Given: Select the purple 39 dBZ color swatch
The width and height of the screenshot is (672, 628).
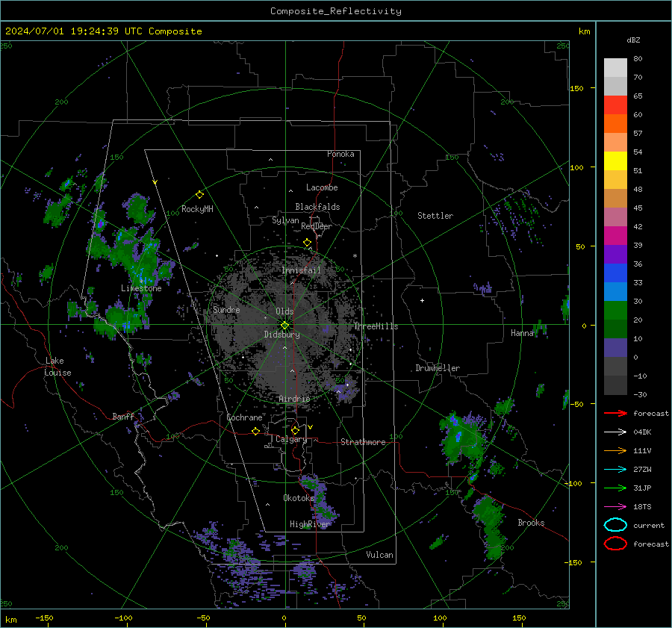Looking at the screenshot, I should tap(615, 254).
